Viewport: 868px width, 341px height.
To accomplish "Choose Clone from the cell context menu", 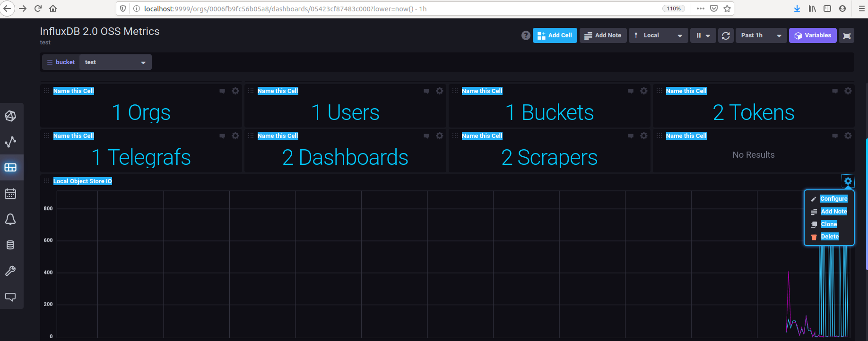I will pyautogui.click(x=829, y=224).
